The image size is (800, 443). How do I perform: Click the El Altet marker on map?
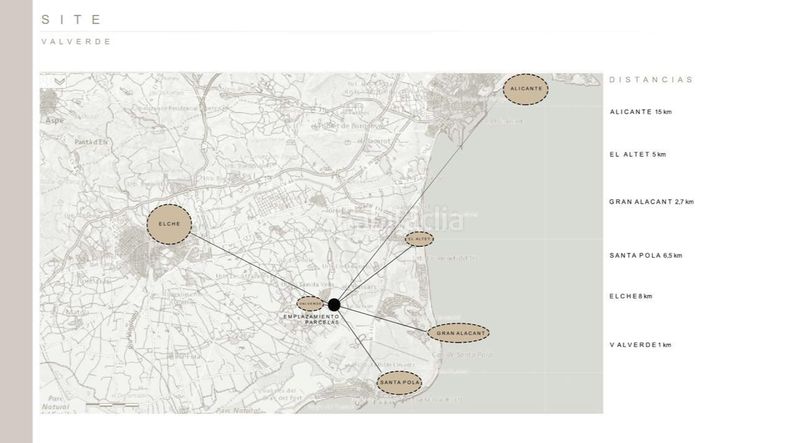[x=419, y=239]
